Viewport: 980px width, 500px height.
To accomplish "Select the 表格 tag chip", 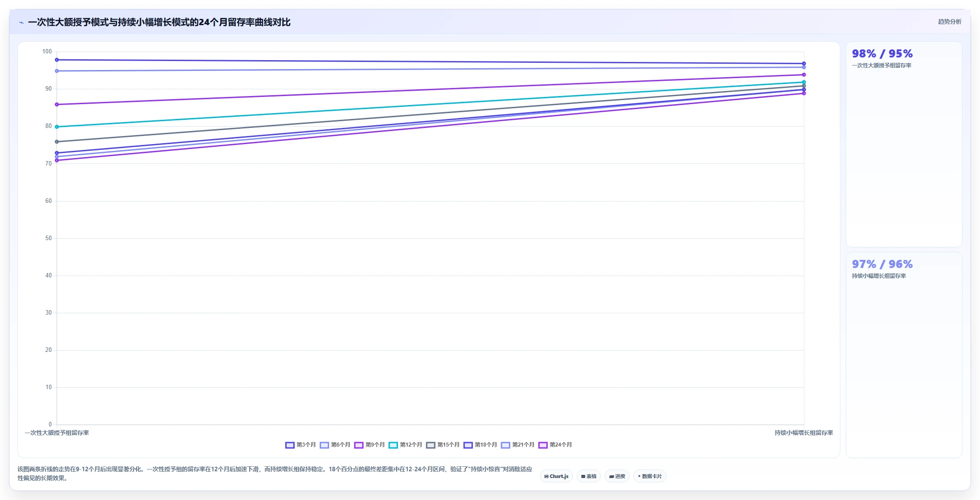I will pyautogui.click(x=588, y=476).
